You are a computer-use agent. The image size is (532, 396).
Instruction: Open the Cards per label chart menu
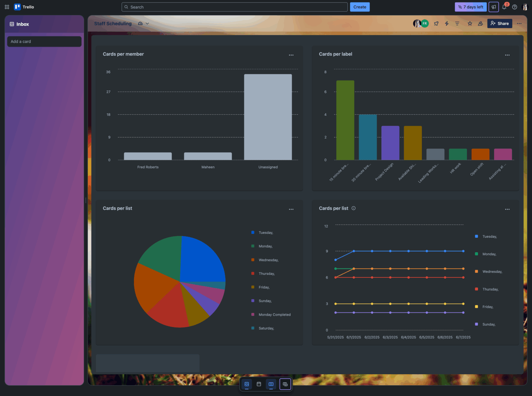click(507, 55)
